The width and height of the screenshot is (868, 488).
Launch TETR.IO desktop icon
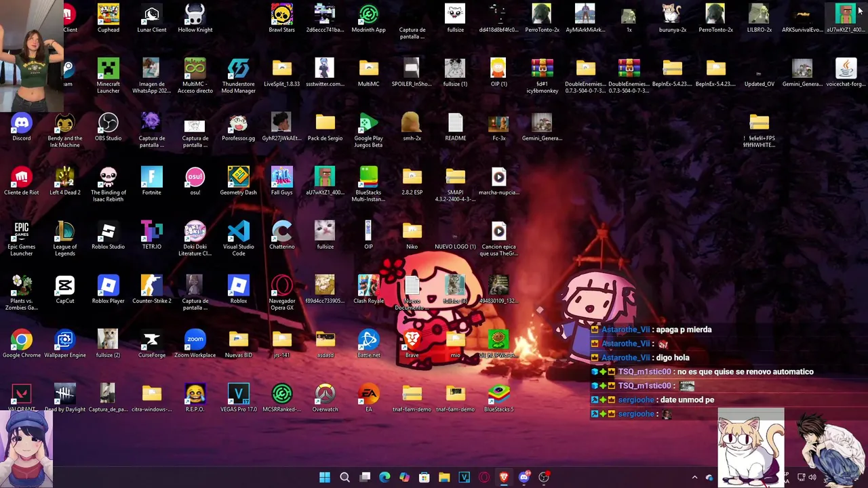[152, 235]
